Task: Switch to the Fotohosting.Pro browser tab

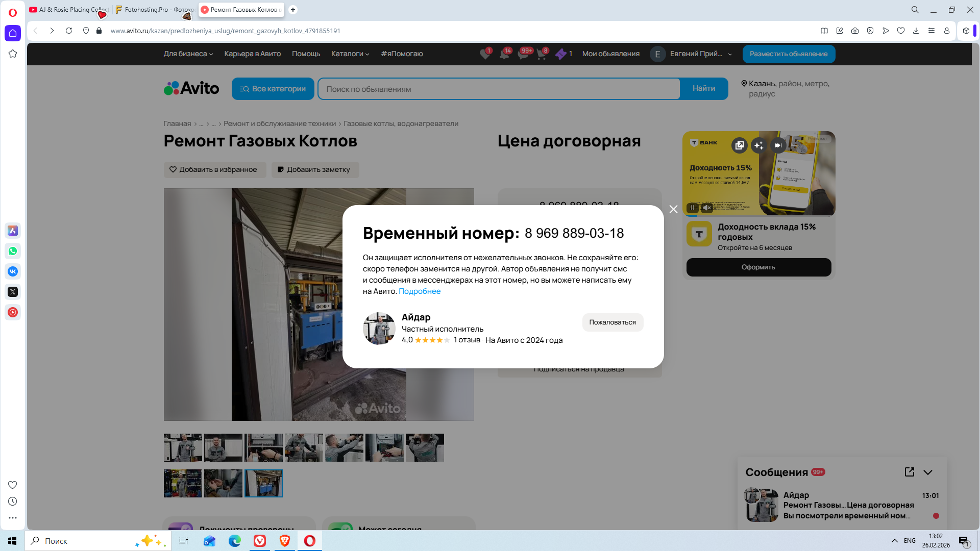Action: 156,10
